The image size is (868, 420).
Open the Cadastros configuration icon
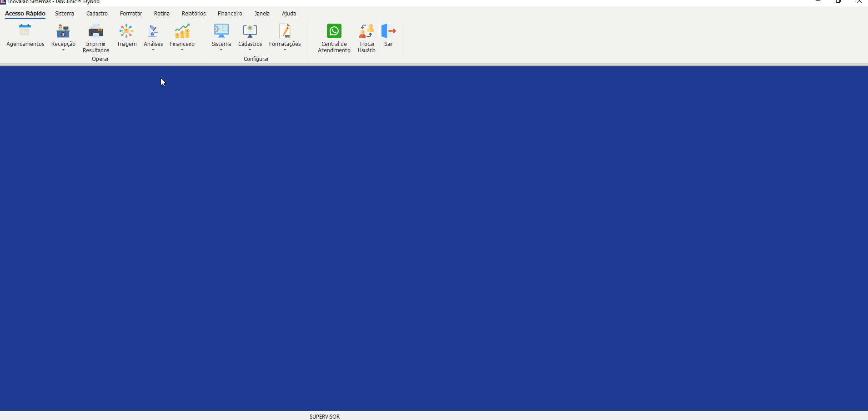[250, 31]
